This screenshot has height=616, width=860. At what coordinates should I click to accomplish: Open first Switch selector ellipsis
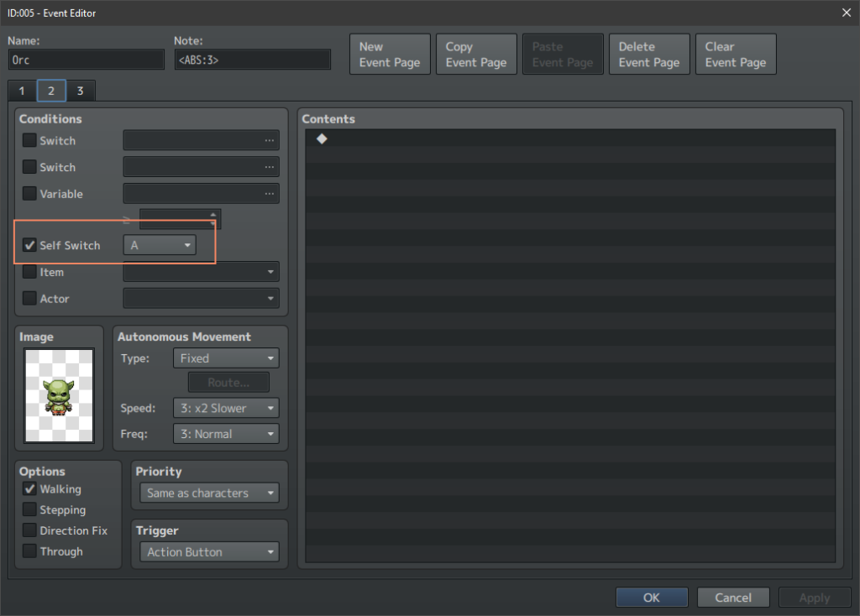click(269, 140)
